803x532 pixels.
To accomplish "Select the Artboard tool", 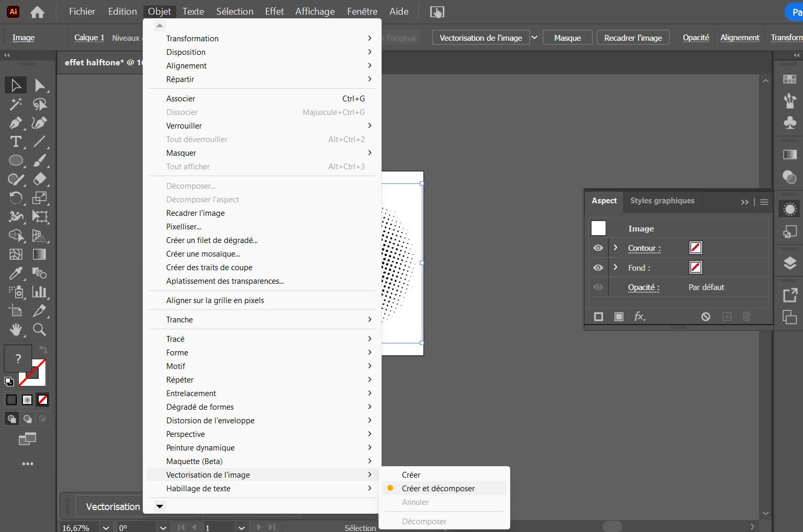I will tap(16, 310).
